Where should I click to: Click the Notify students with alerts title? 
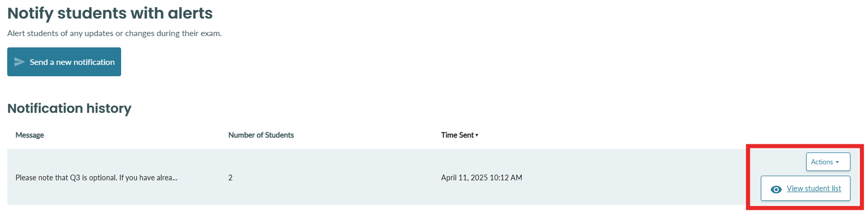[x=110, y=13]
